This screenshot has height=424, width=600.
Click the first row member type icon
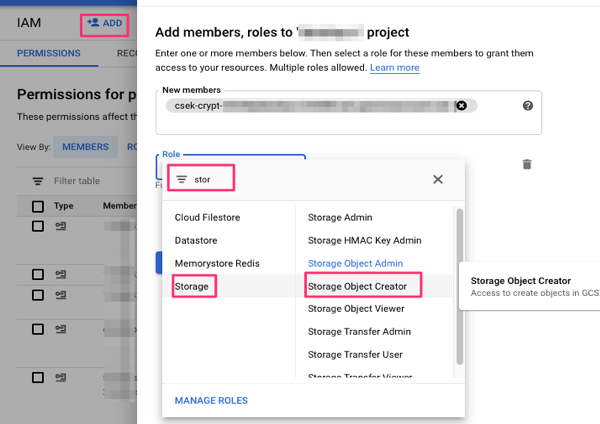[x=62, y=226]
